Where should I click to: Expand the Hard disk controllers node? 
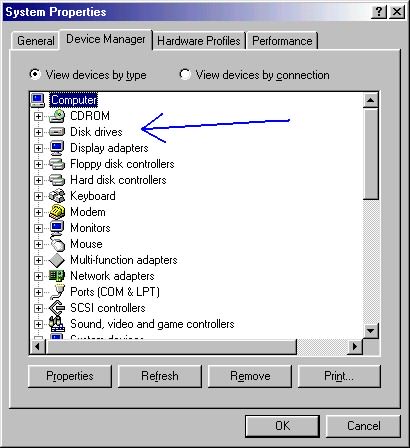tap(38, 180)
